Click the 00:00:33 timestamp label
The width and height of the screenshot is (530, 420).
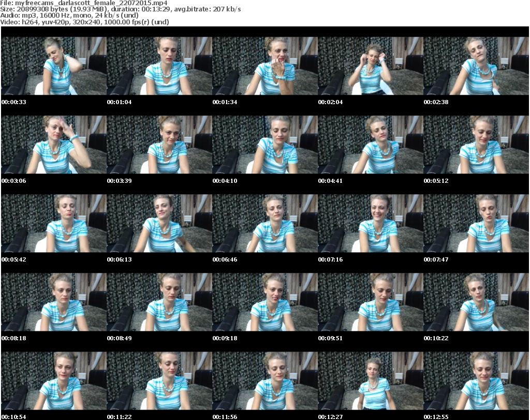(x=14, y=102)
